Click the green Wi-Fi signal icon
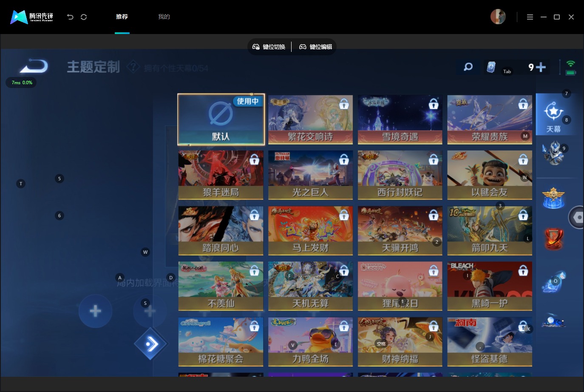This screenshot has height=392, width=584. tap(571, 64)
